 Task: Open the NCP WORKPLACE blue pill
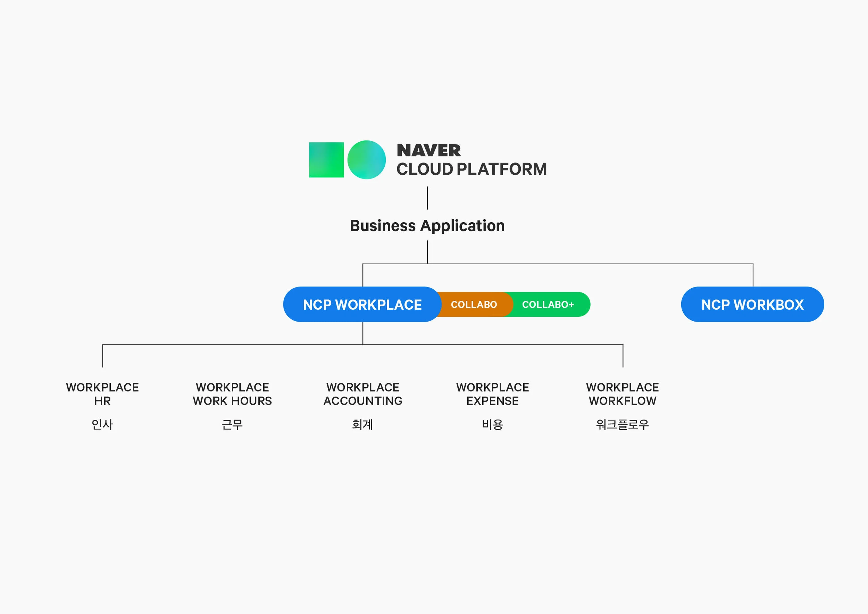pyautogui.click(x=362, y=304)
